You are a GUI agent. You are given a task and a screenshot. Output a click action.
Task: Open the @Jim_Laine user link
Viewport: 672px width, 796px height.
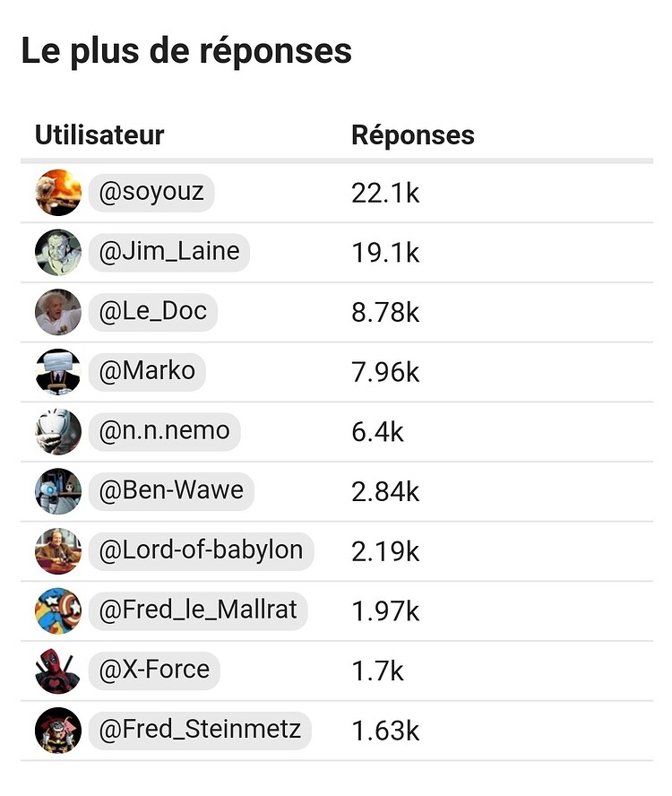pyautogui.click(x=169, y=252)
